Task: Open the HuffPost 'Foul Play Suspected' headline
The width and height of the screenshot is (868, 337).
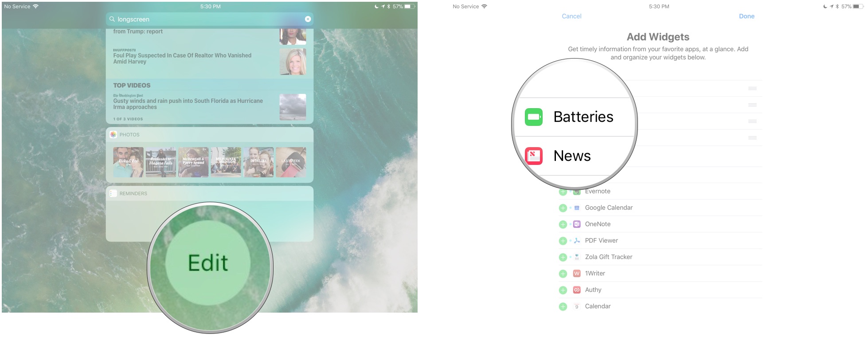Action: coord(182,58)
